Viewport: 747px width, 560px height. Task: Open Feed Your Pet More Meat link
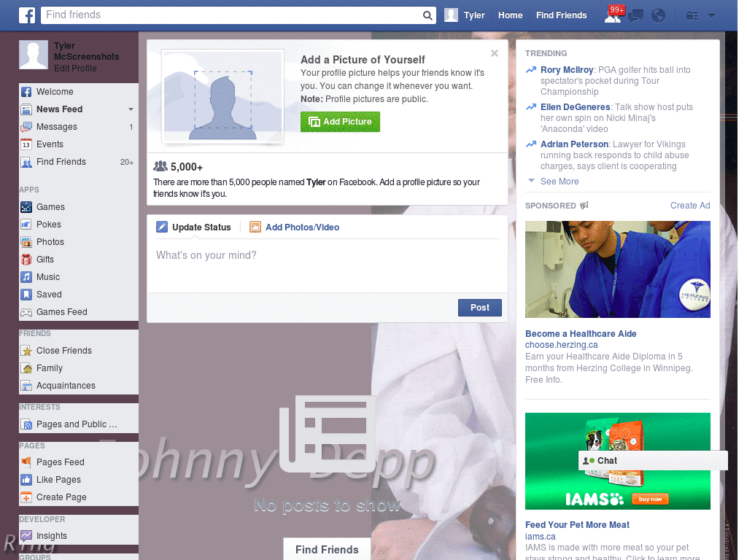[577, 525]
